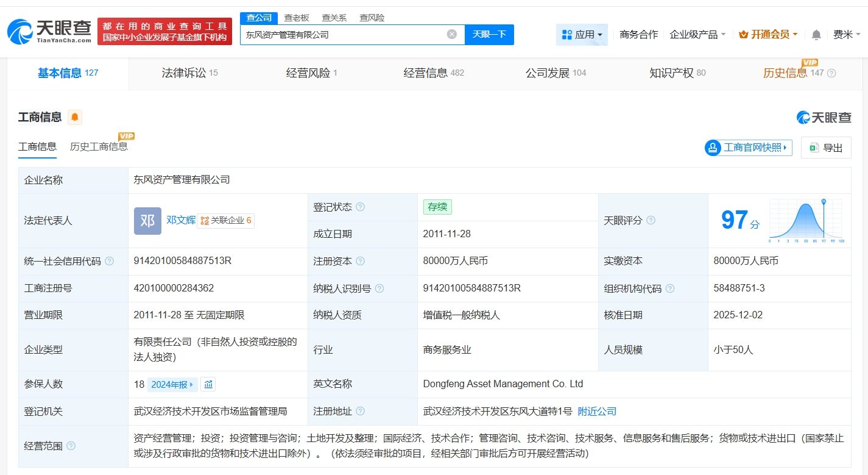Click the orange alert bell beside 工商信息

(75, 117)
